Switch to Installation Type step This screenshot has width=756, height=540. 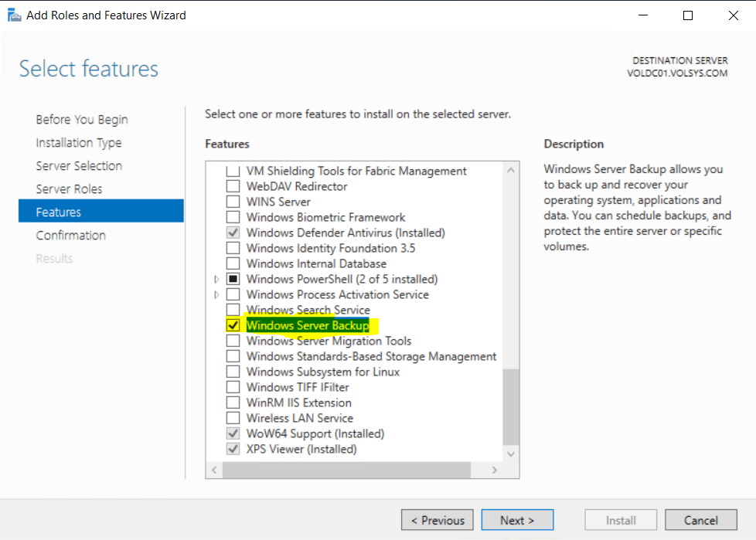[x=78, y=143]
